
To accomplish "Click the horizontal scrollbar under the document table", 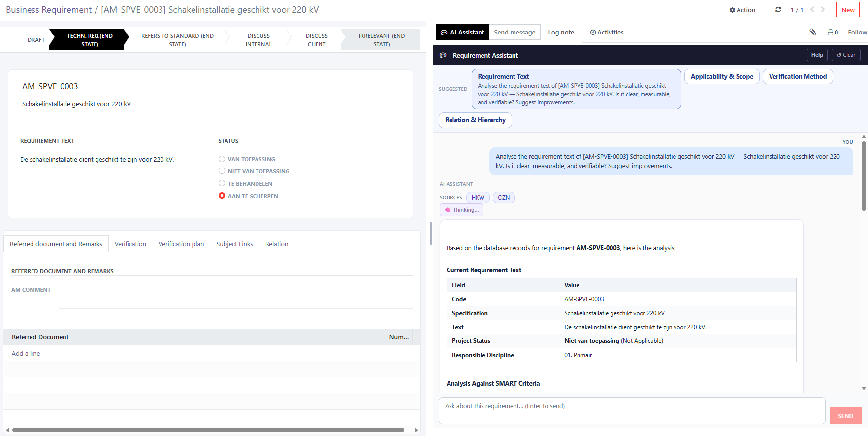I will coord(208,430).
